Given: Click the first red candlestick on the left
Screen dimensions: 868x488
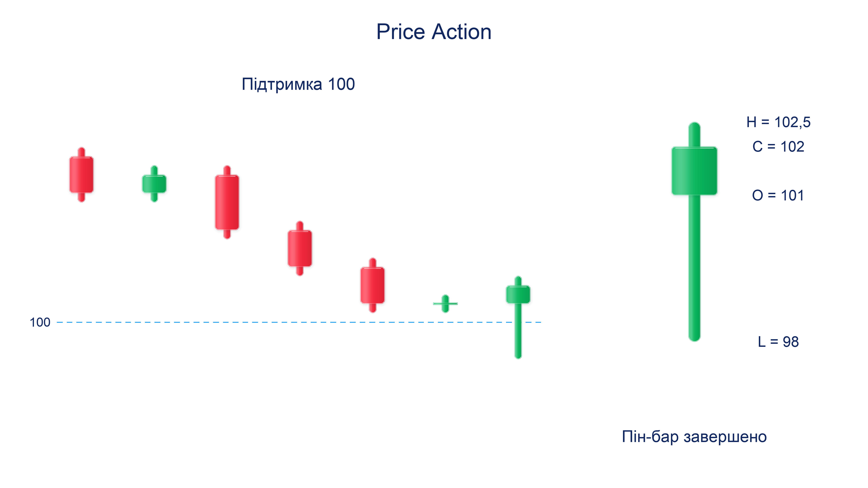Looking at the screenshot, I should pos(81,174).
